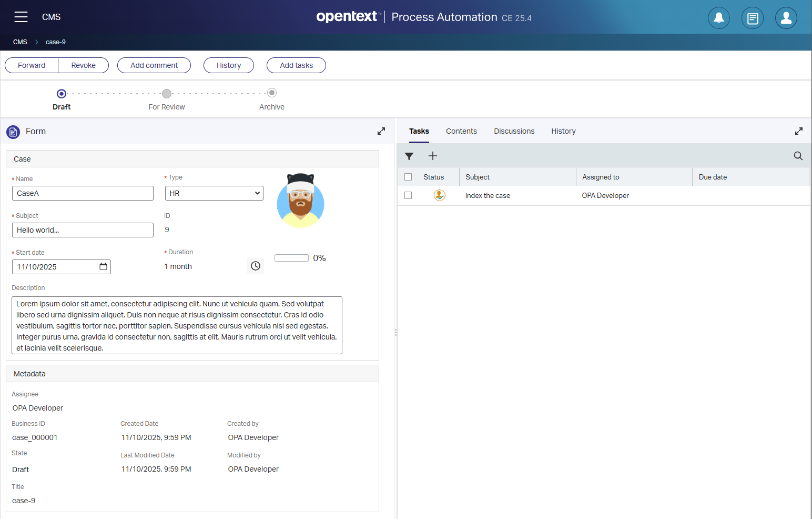Open the hamburger navigation menu

point(21,17)
